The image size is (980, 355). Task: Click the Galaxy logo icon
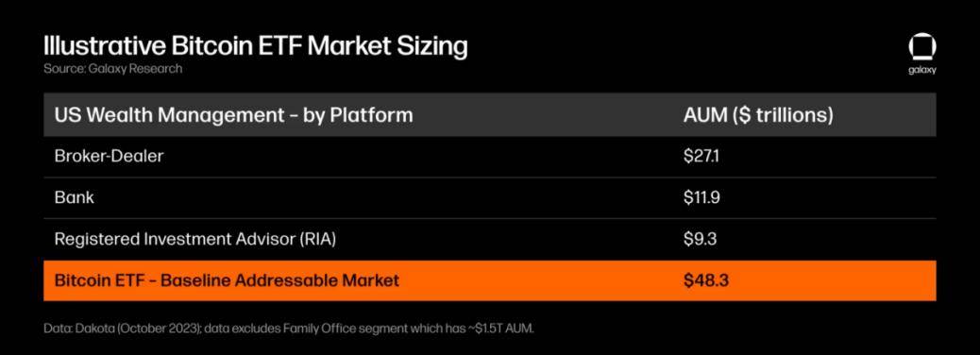tap(921, 47)
